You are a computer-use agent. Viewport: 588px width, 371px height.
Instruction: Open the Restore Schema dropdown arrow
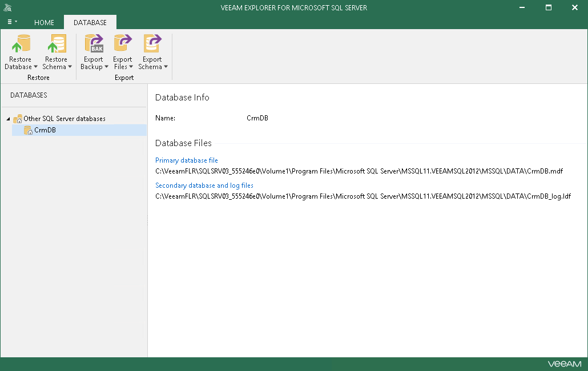70,67
